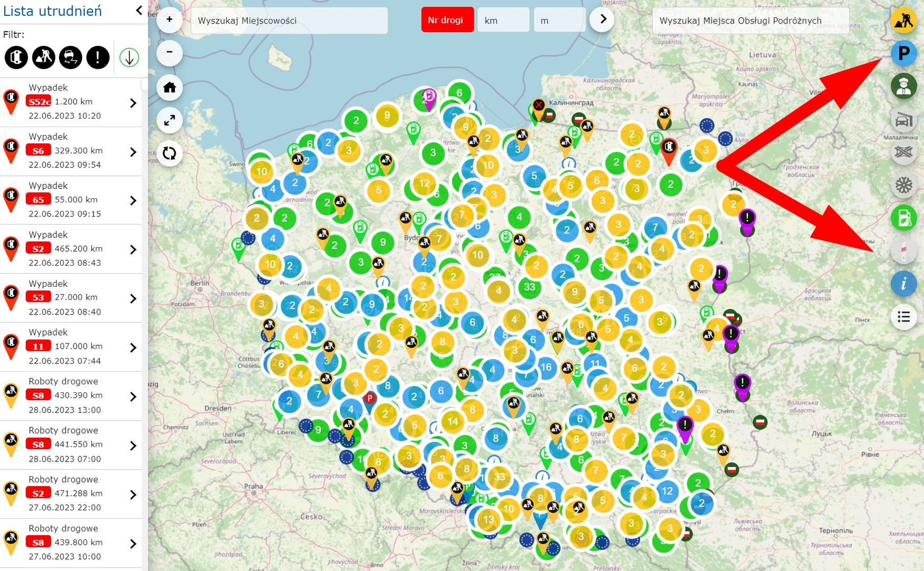Viewport: 924px width, 571px height.
Task: Click the Wyszukaj Miejscowości search field
Action: [289, 21]
